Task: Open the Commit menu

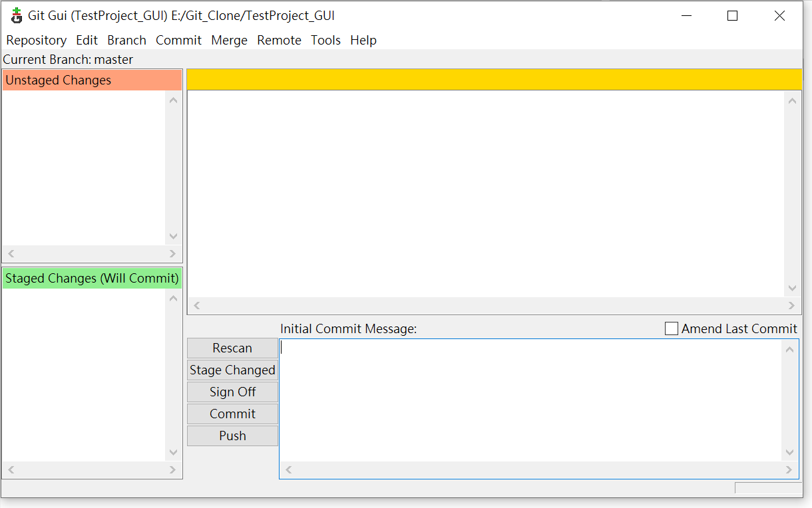Action: (x=178, y=40)
